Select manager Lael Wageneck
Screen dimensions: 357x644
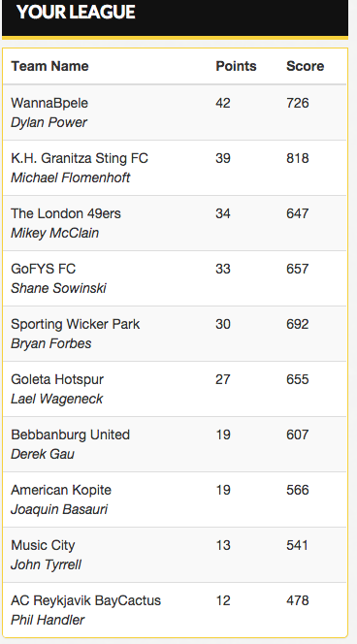56,399
